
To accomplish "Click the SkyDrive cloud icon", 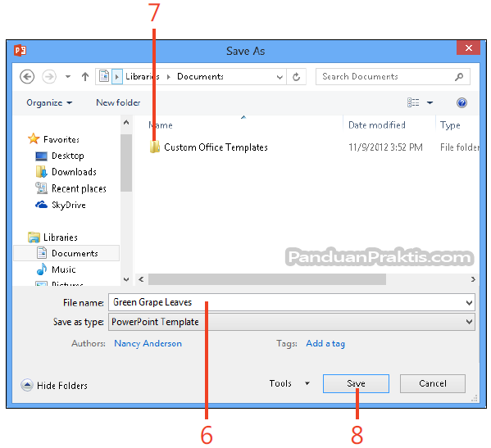I will click(41, 205).
